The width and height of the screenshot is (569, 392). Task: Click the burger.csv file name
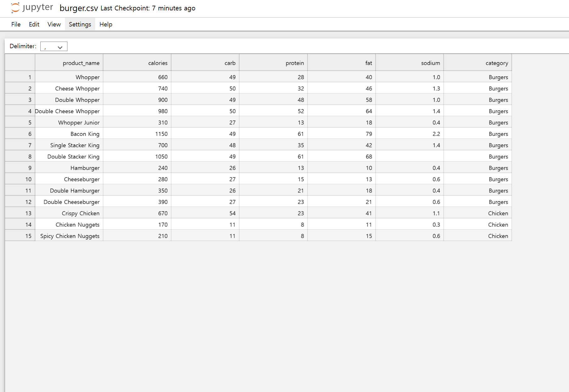tap(79, 8)
